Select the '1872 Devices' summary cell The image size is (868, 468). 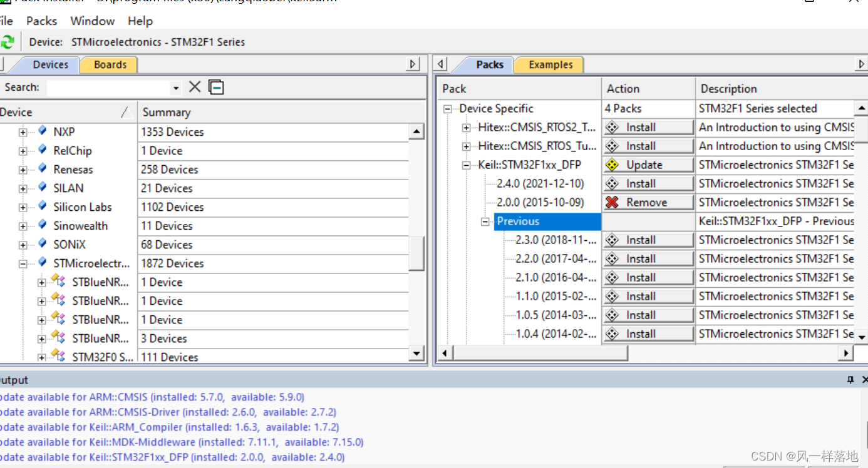pyautogui.click(x=273, y=263)
